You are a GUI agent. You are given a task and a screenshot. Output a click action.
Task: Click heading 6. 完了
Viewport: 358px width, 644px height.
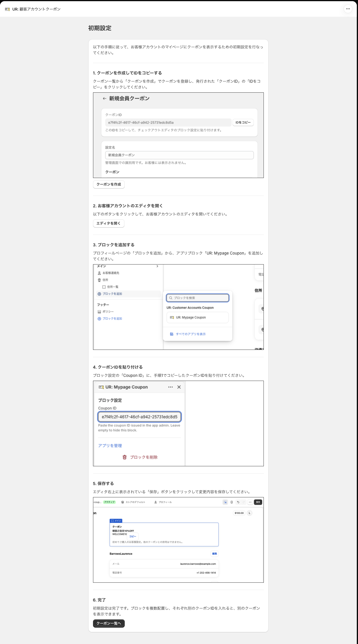(99, 600)
